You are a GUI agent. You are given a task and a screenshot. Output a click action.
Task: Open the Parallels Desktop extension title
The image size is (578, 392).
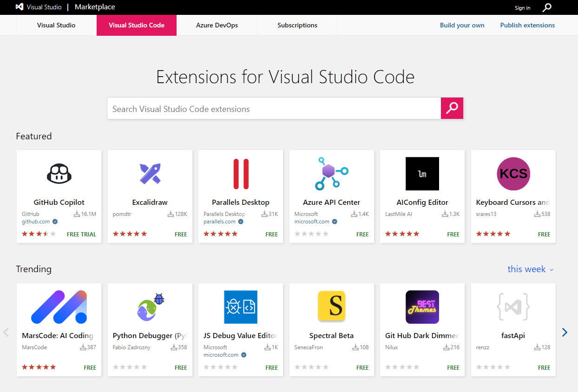pos(241,202)
